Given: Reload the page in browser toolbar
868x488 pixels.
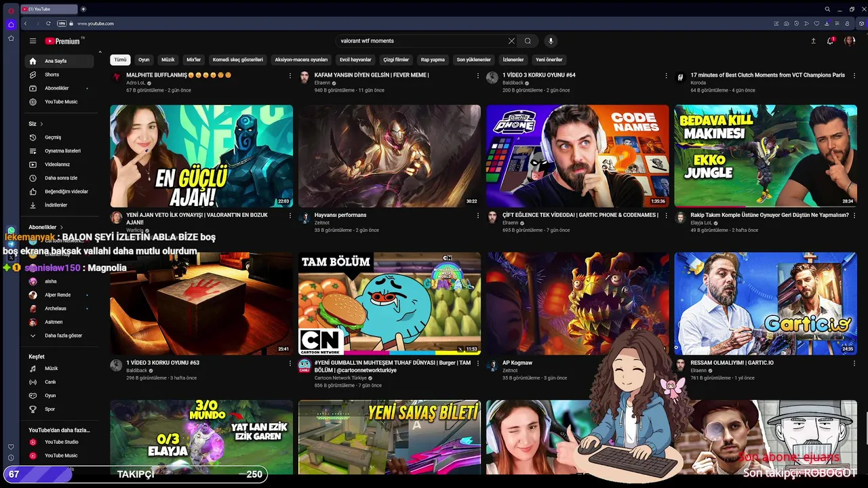Looking at the screenshot, I should point(48,24).
